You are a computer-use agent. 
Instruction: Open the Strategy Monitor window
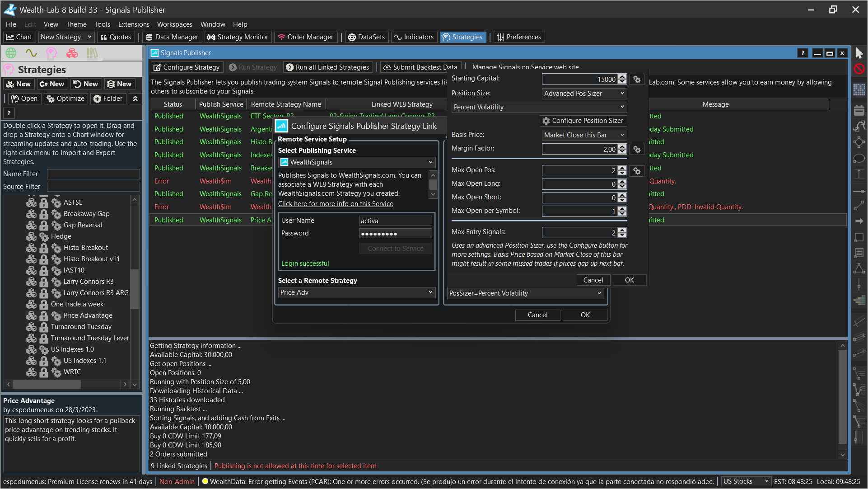pyautogui.click(x=238, y=37)
